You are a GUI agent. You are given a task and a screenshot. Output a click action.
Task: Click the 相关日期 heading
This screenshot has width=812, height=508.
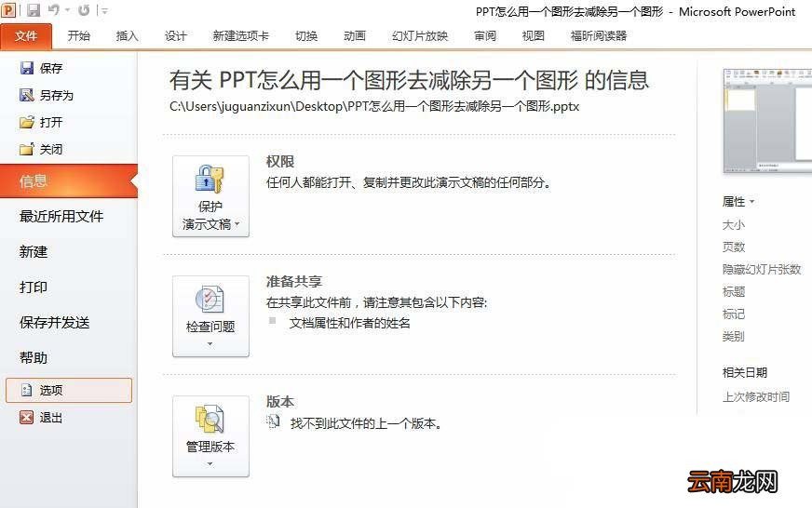click(x=745, y=372)
